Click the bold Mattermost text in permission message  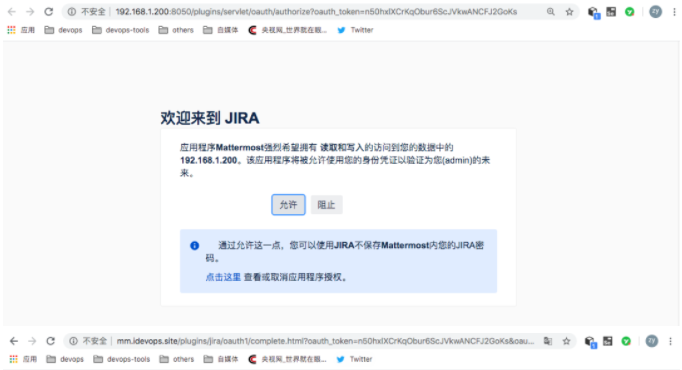click(240, 147)
